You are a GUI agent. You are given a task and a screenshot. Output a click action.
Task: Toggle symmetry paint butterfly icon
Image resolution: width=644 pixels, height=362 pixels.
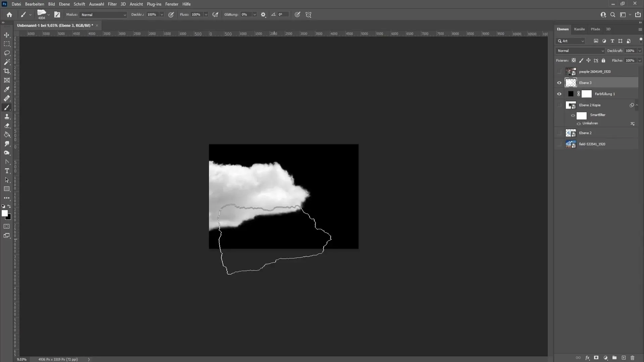pyautogui.click(x=309, y=15)
